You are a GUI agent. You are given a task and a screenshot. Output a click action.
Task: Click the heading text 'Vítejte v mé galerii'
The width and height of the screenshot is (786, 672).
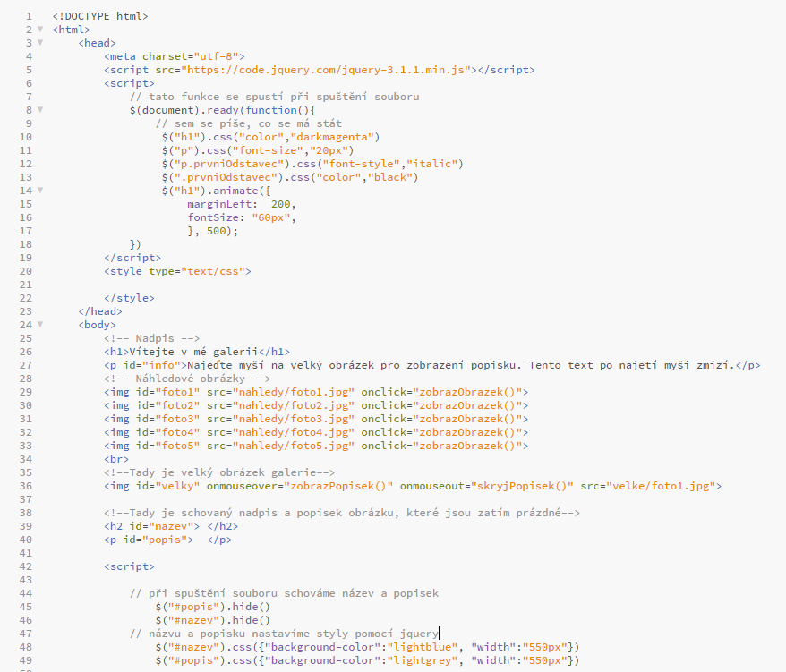point(193,352)
